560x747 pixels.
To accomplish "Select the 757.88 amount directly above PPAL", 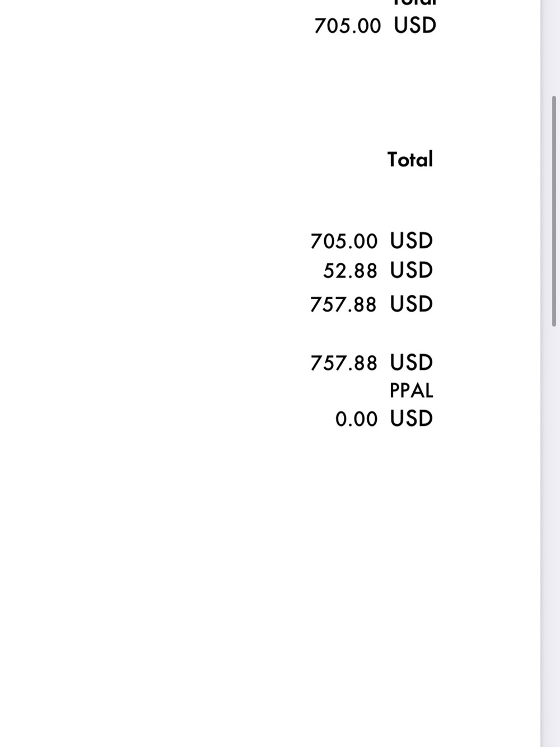I will pos(344,363).
